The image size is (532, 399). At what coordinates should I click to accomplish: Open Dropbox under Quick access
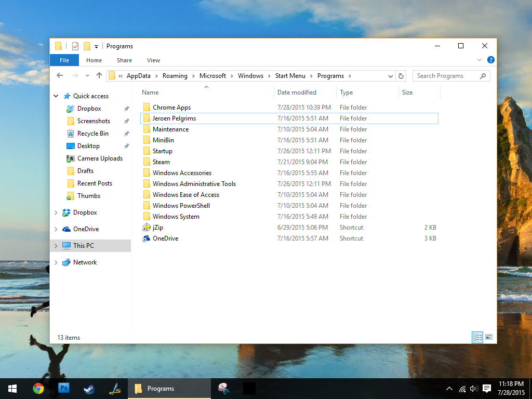click(x=89, y=109)
